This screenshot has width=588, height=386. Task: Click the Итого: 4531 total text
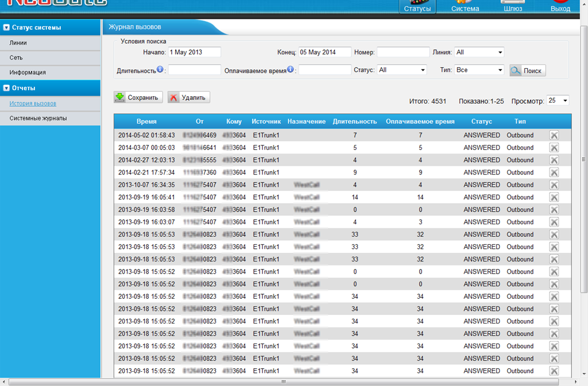point(427,101)
